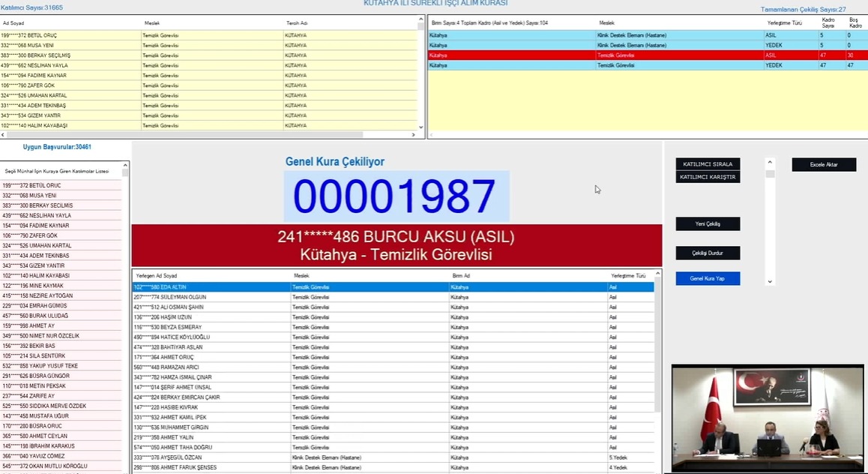Screen dimensions: 868x474
Task: Start a new draw with Yeni Çekiliş
Action: [x=708, y=224]
